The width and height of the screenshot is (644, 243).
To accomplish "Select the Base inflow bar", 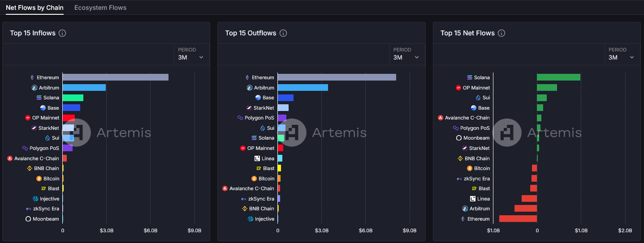I will click(x=71, y=108).
